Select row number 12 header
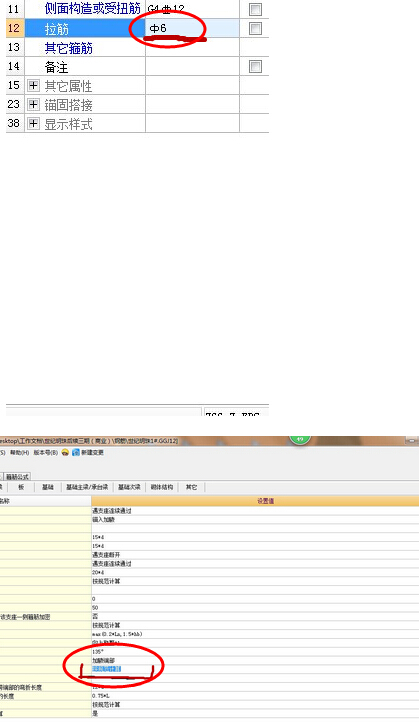Viewport: 419px width, 722px height. tap(13, 29)
